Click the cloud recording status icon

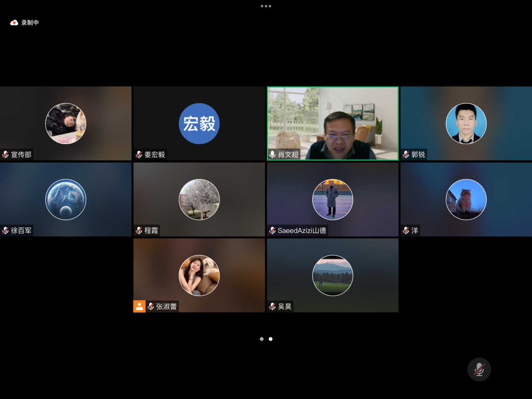point(14,23)
